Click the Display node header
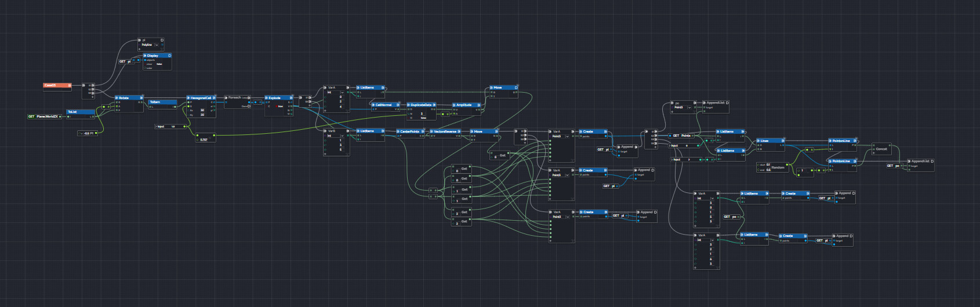The height and width of the screenshot is (307, 980). (156, 56)
